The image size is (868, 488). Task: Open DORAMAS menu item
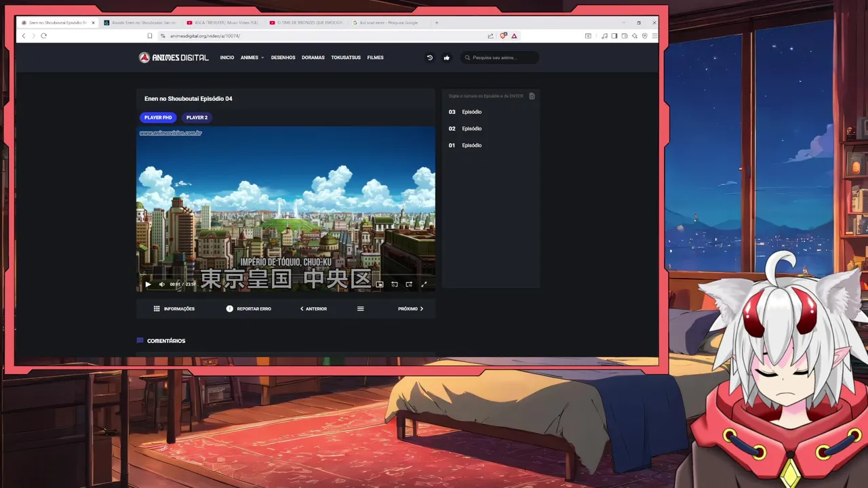click(313, 58)
